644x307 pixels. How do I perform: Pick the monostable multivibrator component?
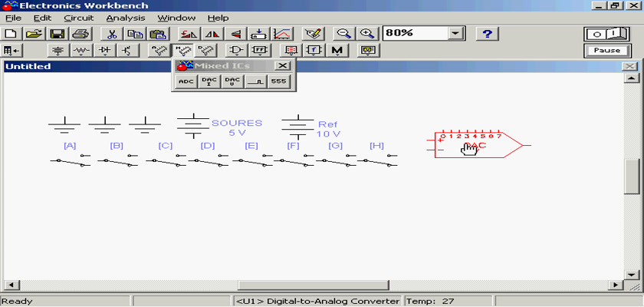pyautogui.click(x=255, y=81)
